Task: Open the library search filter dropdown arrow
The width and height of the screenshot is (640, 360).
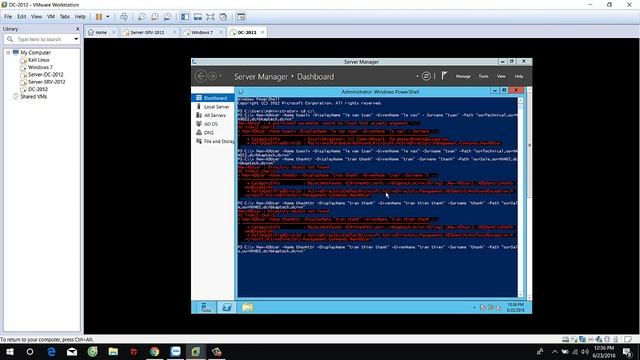Action: (x=76, y=39)
